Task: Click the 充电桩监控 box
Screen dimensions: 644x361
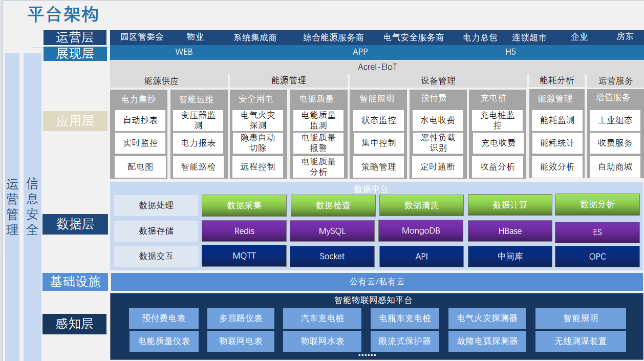Action: (x=498, y=120)
